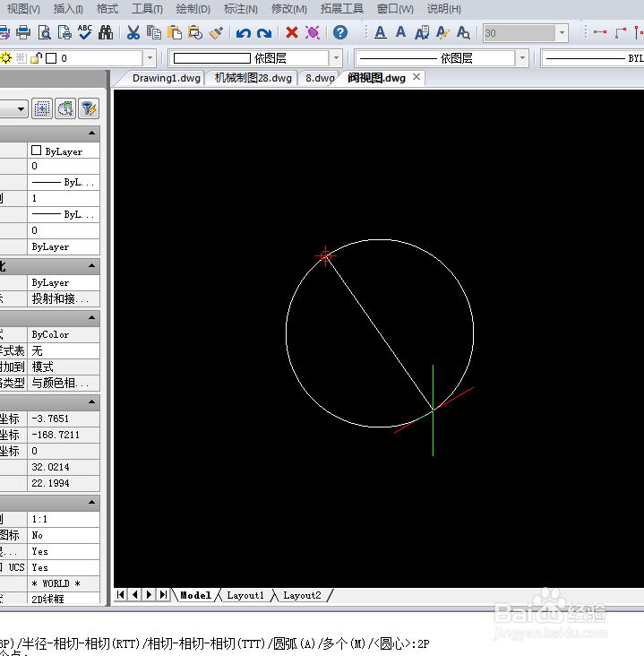The height and width of the screenshot is (656, 644).
Task: Open Print Preview with magnifier icon
Action: (x=44, y=32)
